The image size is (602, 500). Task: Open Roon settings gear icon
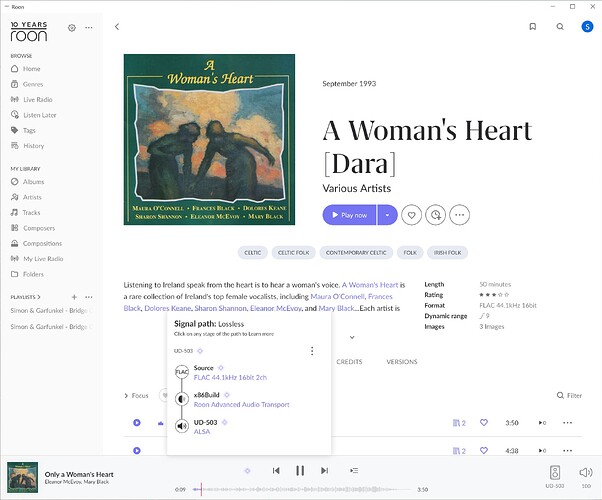(x=72, y=28)
